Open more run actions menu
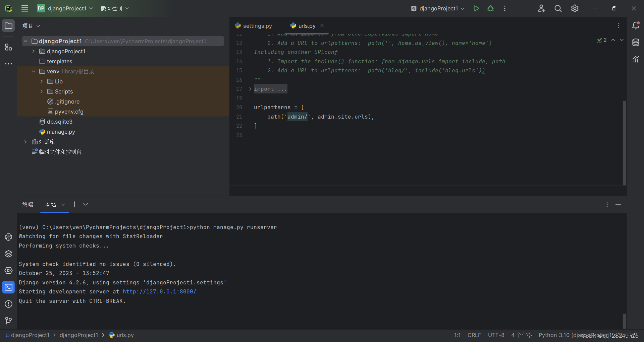644x342 pixels. click(x=505, y=8)
